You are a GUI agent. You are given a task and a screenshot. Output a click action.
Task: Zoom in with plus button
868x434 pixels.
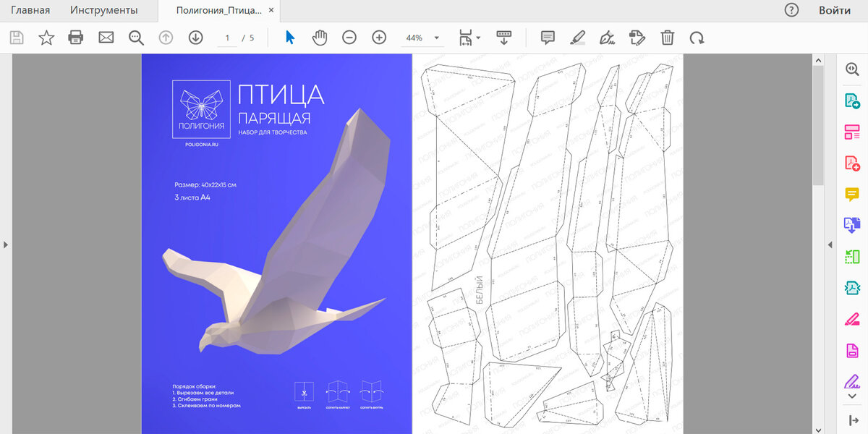point(379,38)
